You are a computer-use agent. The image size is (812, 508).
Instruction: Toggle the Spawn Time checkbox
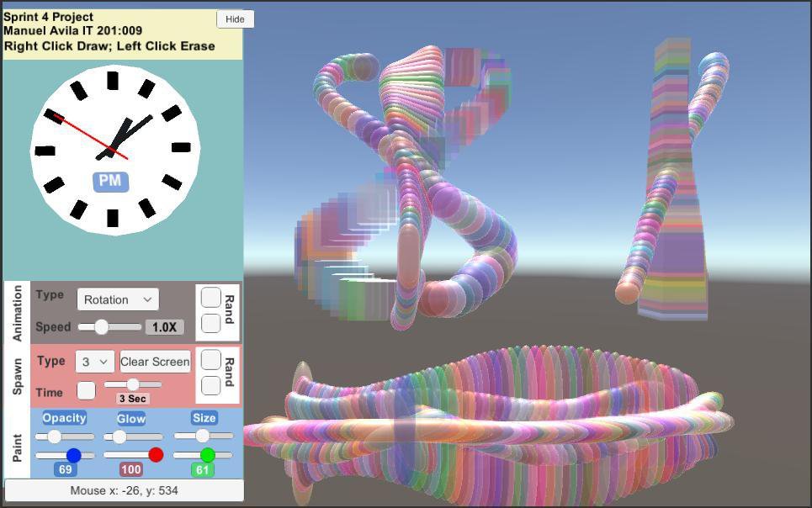(x=86, y=390)
